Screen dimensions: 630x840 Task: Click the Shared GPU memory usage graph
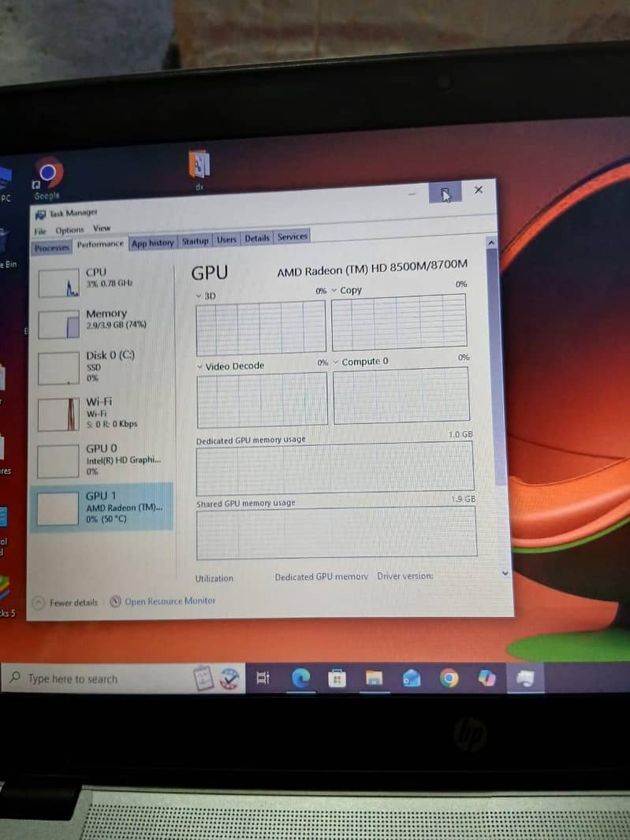(x=336, y=533)
